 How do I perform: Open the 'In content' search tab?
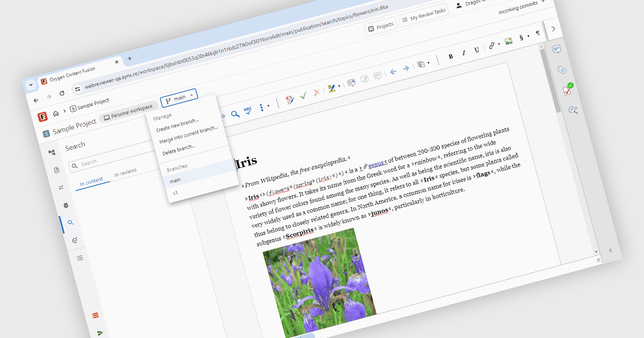(x=92, y=182)
